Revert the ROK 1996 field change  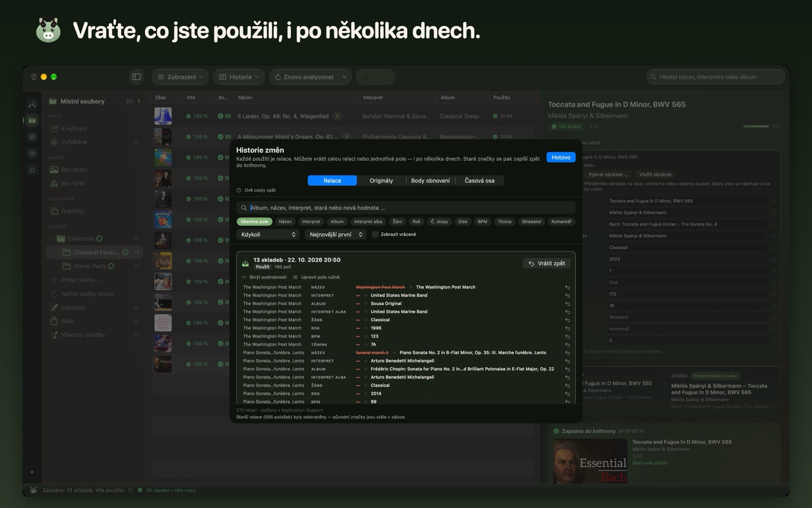567,328
